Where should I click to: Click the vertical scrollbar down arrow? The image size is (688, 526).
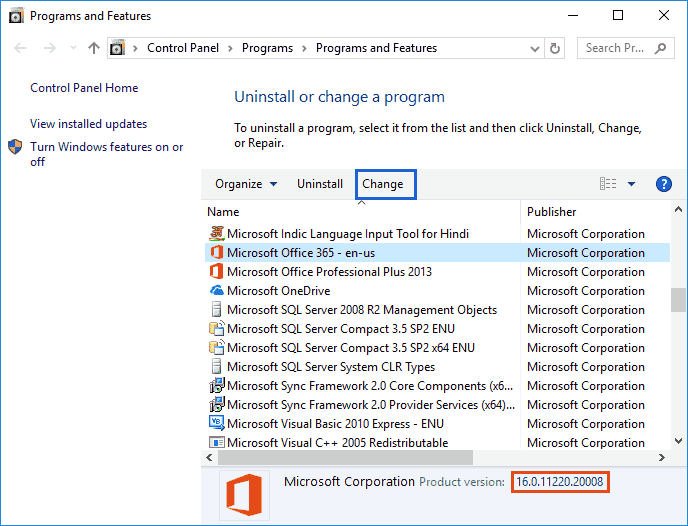tap(678, 441)
